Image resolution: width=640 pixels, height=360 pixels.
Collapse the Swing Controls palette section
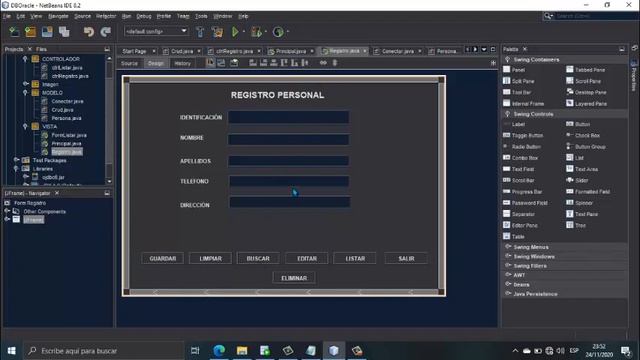(508, 114)
